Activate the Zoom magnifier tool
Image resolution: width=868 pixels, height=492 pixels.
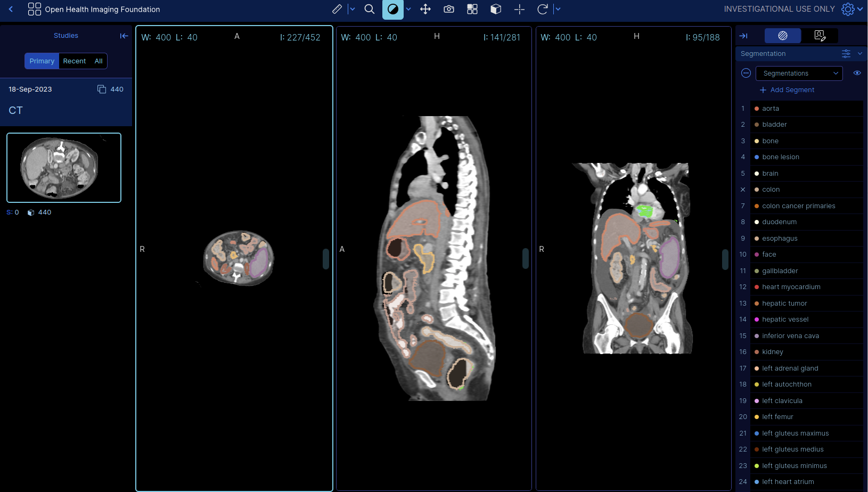tap(370, 9)
